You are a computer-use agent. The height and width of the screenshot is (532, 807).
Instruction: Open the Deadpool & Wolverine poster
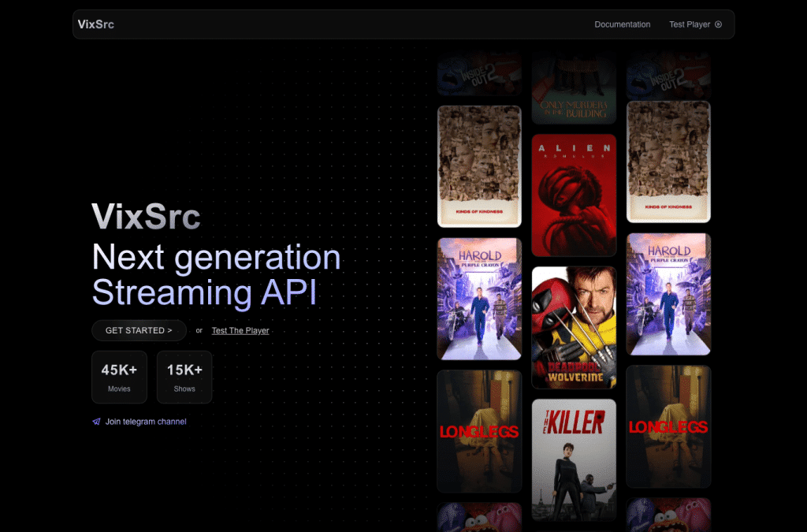[574, 327]
